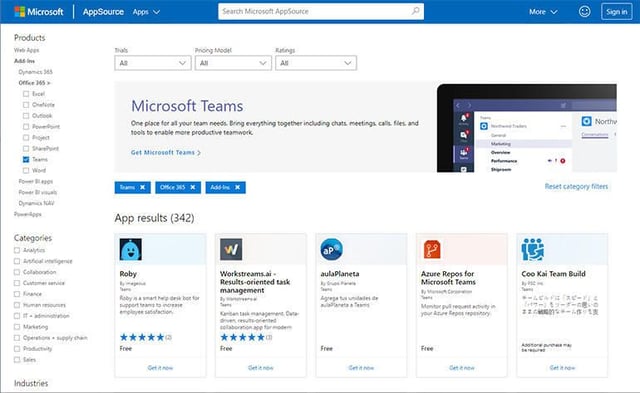Select Add-ins in Products
This screenshot has height=393, width=640.
tap(24, 61)
